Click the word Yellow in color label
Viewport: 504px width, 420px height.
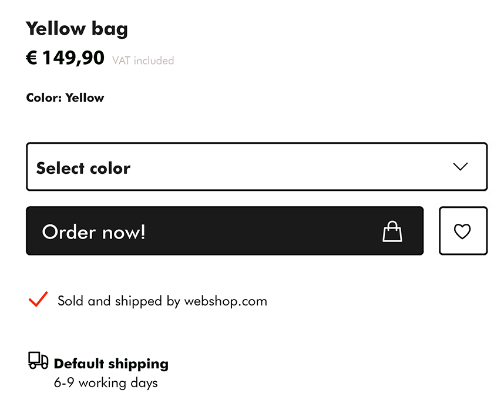tap(85, 98)
